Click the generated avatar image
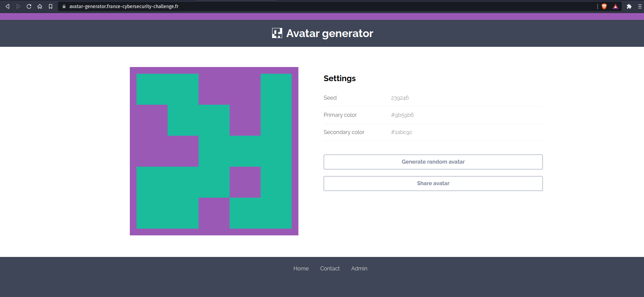 click(x=214, y=151)
